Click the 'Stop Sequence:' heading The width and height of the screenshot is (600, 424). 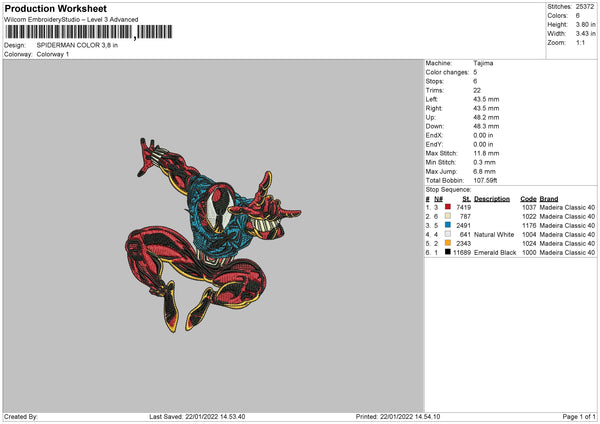448,190
